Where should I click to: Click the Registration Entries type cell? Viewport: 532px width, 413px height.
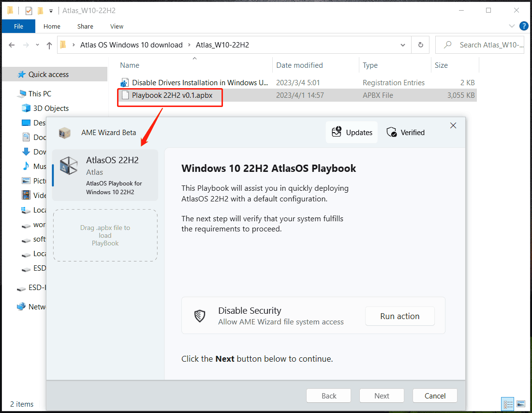pyautogui.click(x=394, y=82)
